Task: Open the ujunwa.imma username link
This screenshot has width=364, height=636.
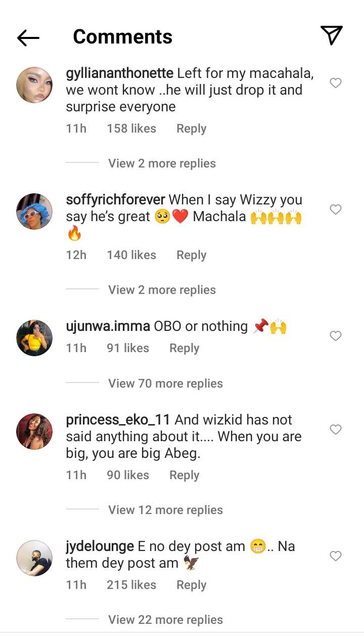Action: (x=108, y=326)
